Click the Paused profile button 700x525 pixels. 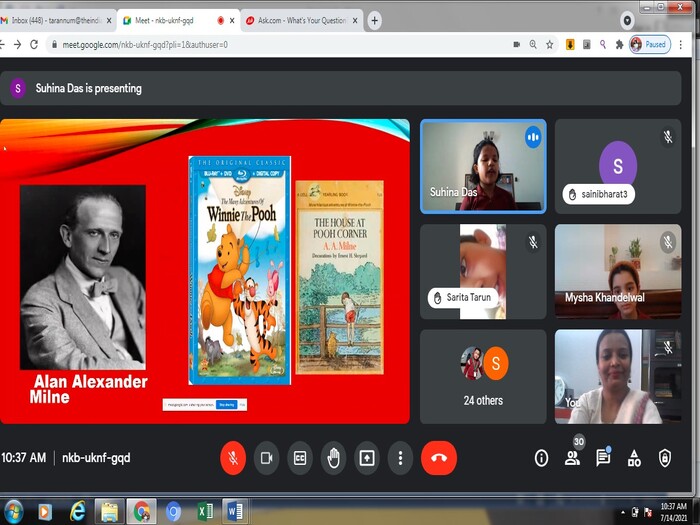650,44
